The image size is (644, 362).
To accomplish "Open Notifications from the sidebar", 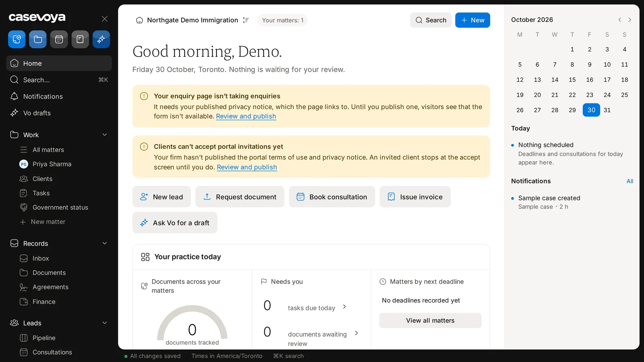I will pos(59,97).
